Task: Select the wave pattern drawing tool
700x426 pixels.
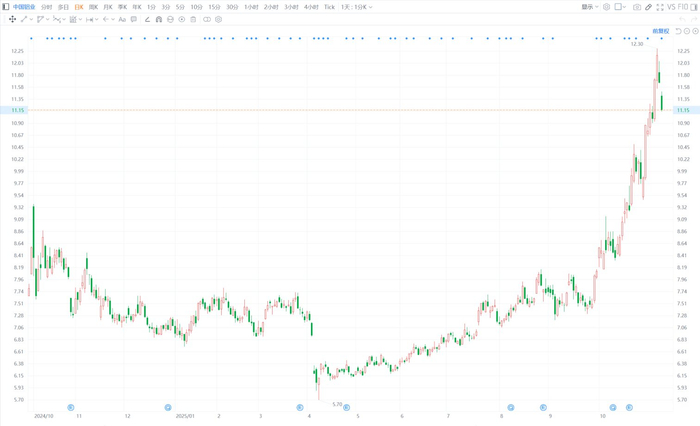Action: [57, 19]
